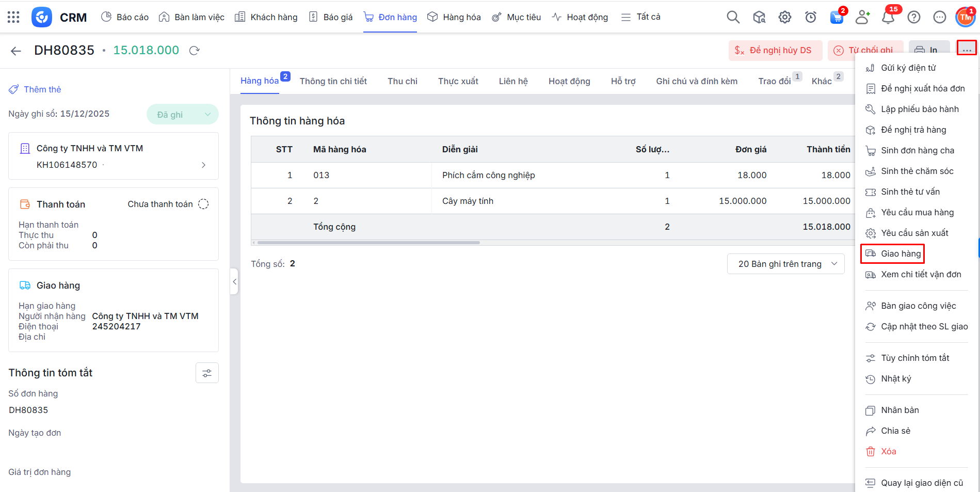Go back with the left arrow
The image size is (980, 492).
coord(16,51)
